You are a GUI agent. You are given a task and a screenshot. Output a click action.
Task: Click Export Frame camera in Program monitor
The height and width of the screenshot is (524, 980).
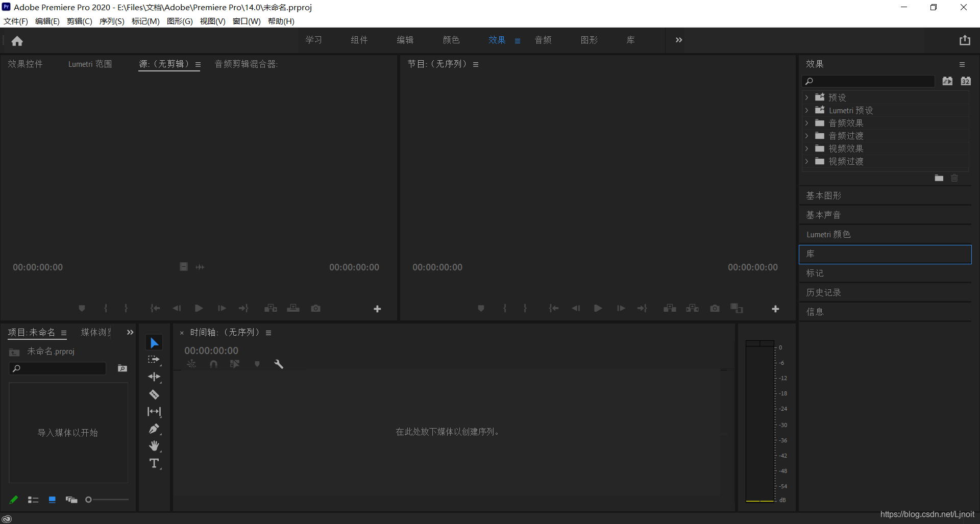click(x=715, y=309)
